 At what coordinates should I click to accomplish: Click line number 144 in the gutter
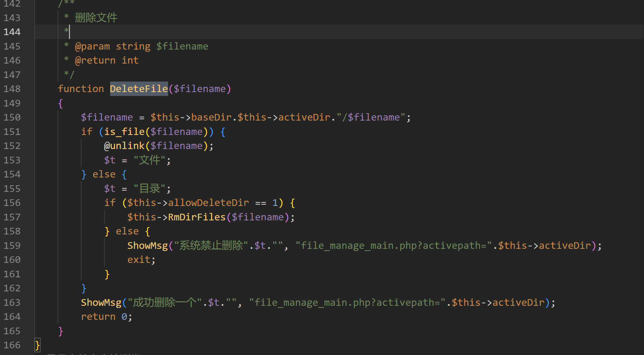[x=12, y=32]
